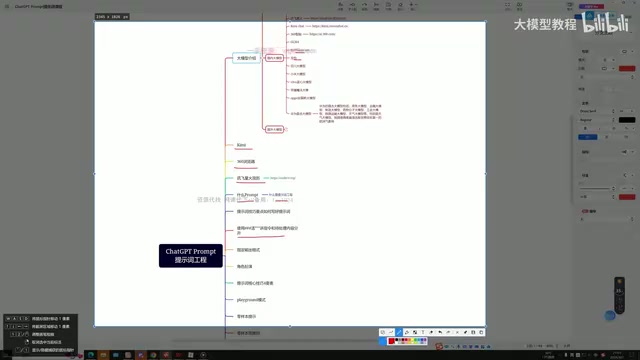Open Google Chrome from the taskbar

coord(153,355)
